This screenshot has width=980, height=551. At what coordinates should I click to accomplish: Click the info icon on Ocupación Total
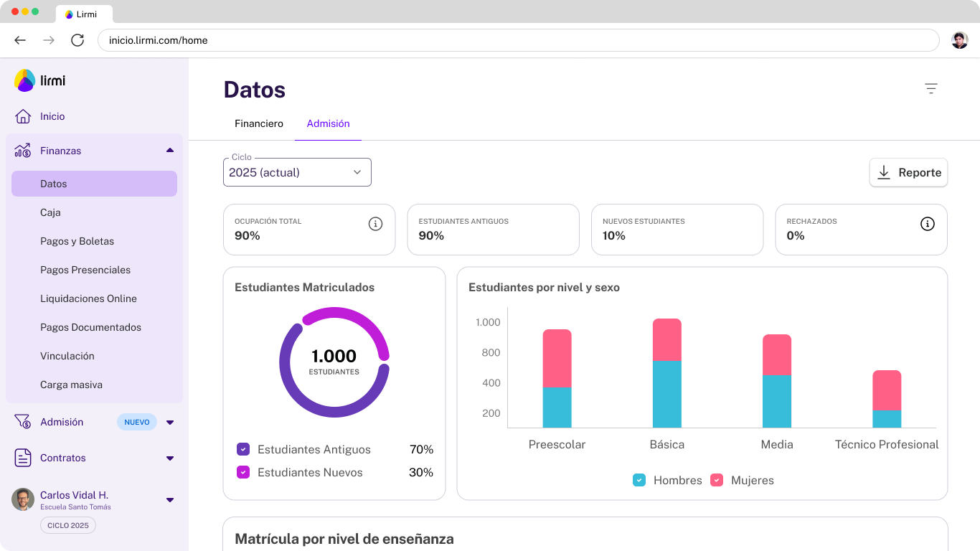pyautogui.click(x=375, y=224)
